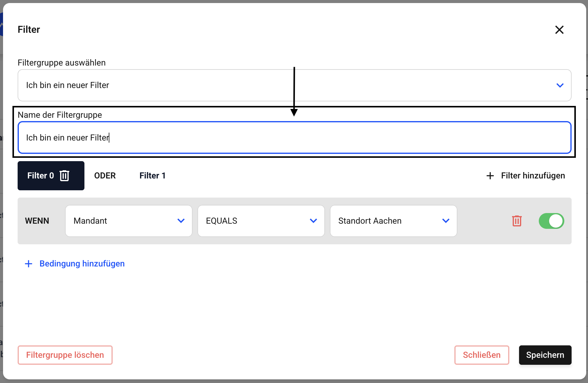Disable the green condition toggle switch
The width and height of the screenshot is (588, 383).
[x=551, y=221]
